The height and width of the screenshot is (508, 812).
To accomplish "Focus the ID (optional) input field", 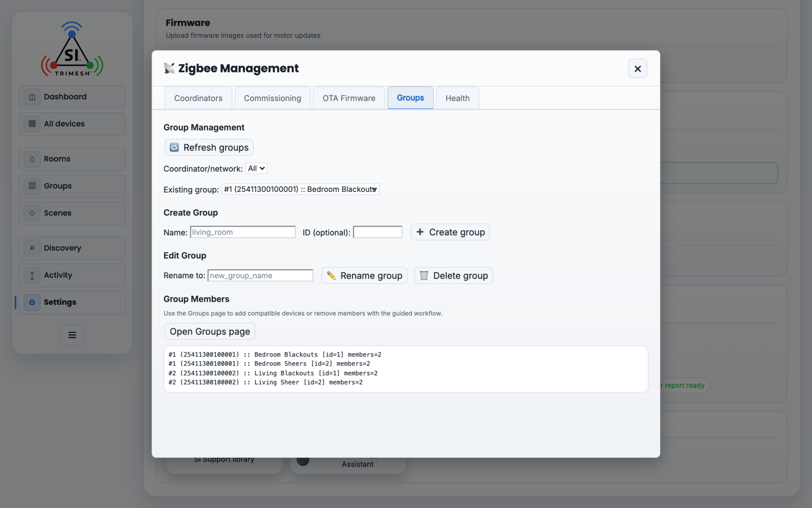I will [x=378, y=232].
